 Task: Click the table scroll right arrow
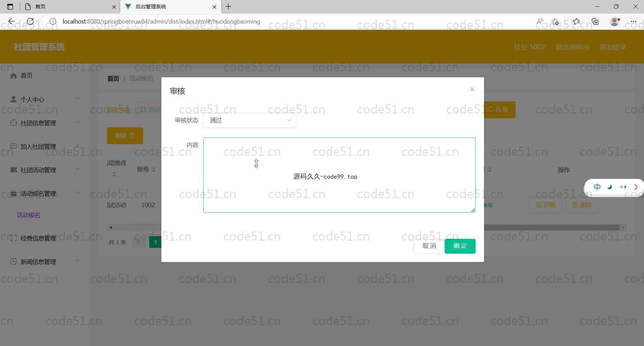623,227
